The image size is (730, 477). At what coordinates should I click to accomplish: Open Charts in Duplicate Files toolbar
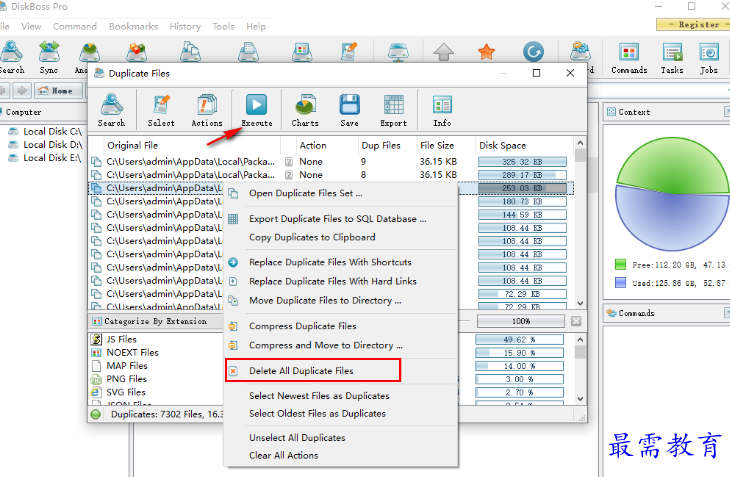(305, 110)
